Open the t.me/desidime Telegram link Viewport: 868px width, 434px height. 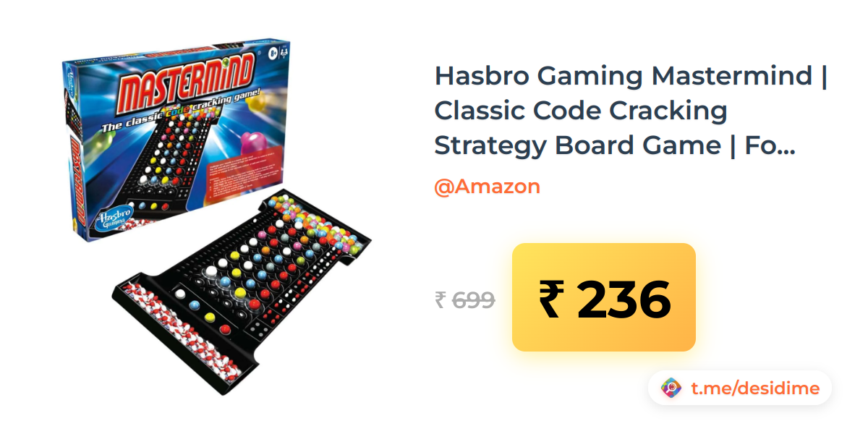(755, 389)
